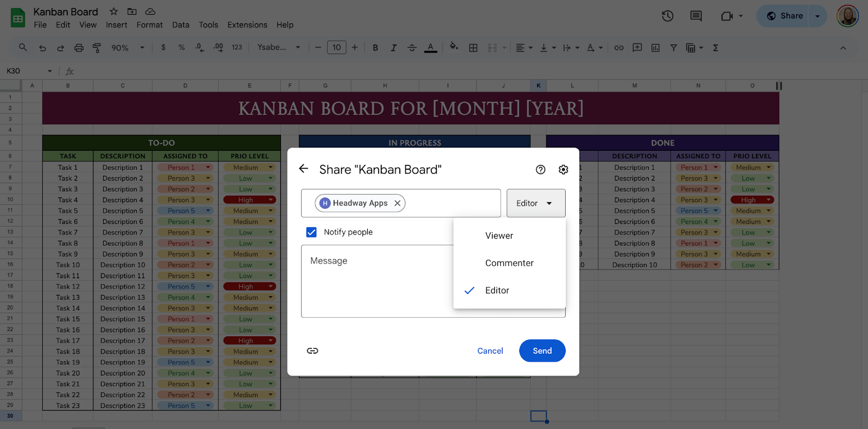Screen dimensions: 868x429
Task: Remove the Headway Apps recipient chip
Action: pos(397,203)
